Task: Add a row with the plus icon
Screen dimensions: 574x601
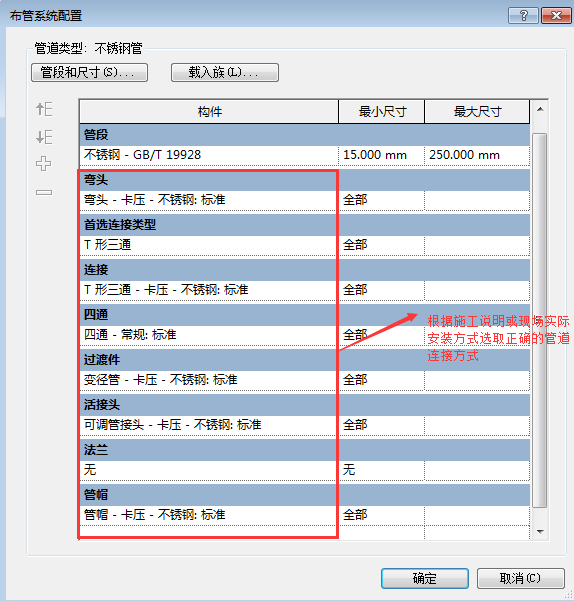Action: pos(44,164)
